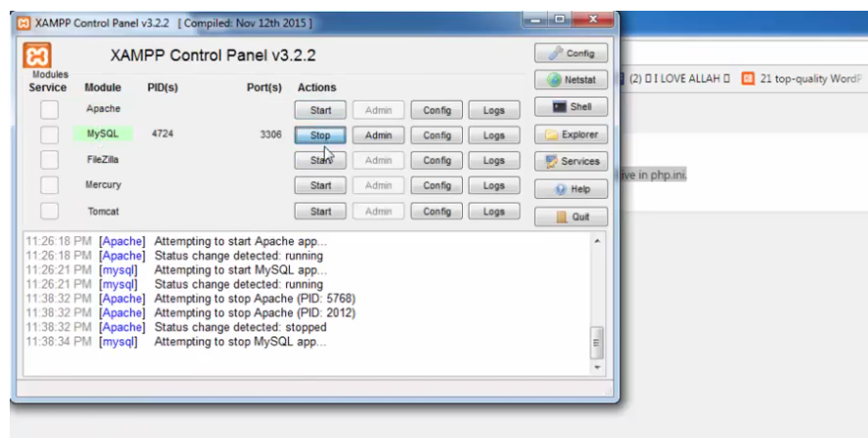Screen dimensions: 868x438
Task: Open Explorer from XAMPP panel
Action: (571, 135)
